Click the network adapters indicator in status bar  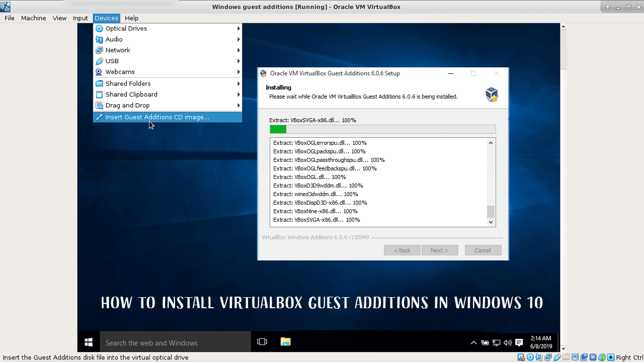[x=548, y=357]
